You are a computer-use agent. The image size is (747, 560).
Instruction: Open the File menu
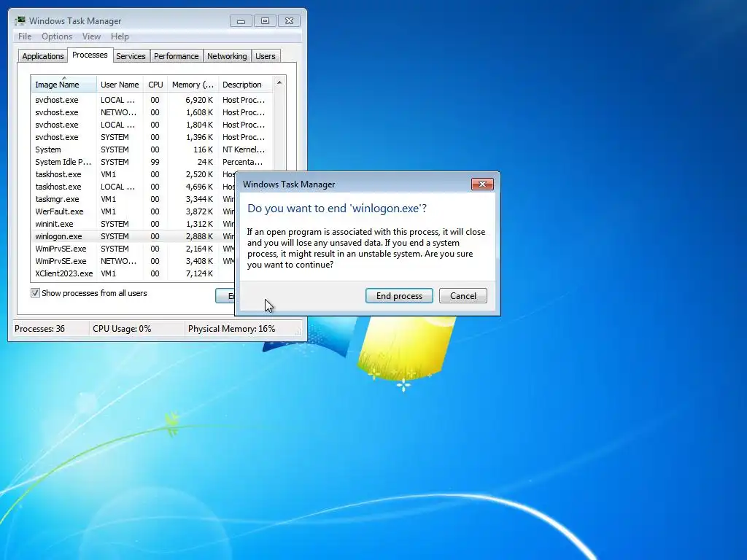[x=25, y=36]
